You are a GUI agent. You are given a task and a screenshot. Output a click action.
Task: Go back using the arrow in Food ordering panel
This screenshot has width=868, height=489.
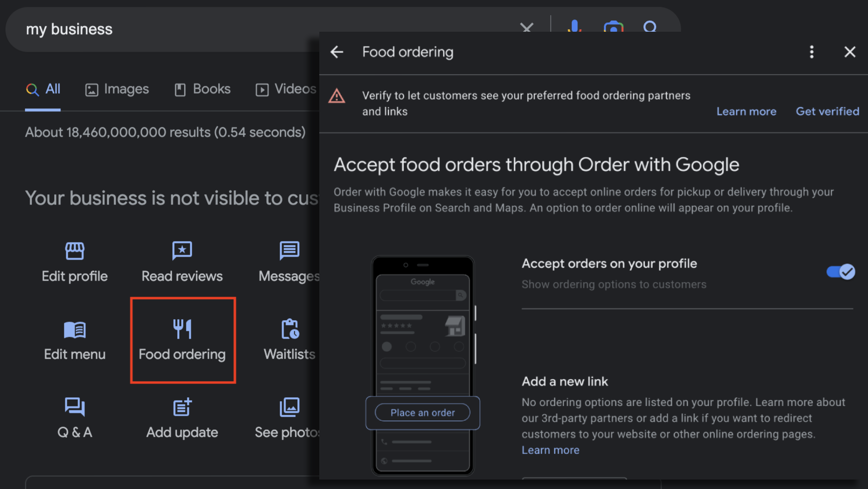coord(337,52)
